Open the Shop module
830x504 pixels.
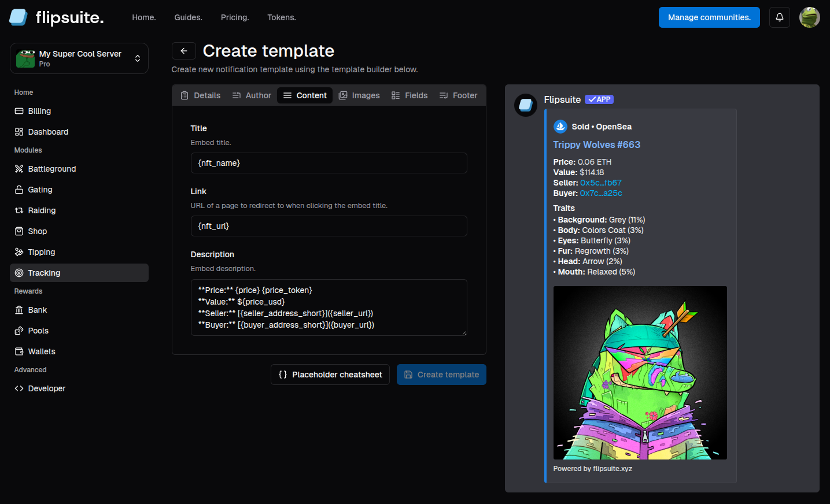click(79, 231)
